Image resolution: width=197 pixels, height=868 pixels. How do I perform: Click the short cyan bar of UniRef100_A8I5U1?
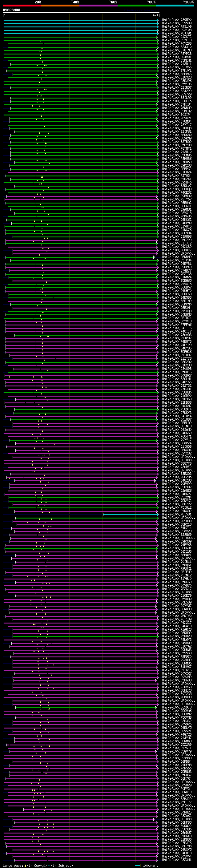131,515
